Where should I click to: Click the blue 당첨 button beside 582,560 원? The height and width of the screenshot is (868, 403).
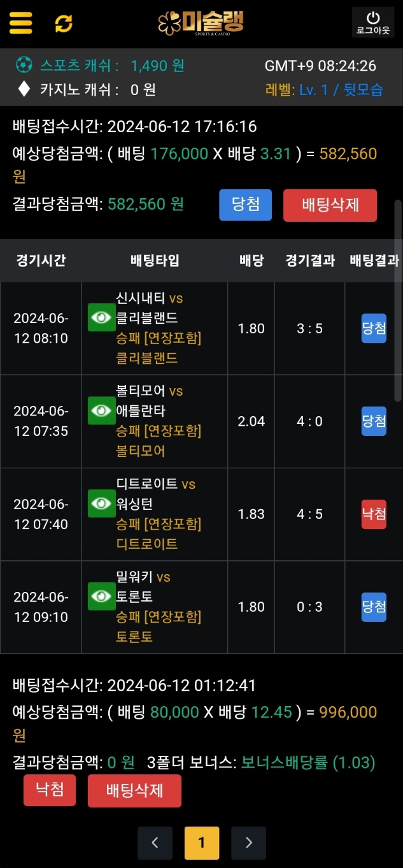246,205
